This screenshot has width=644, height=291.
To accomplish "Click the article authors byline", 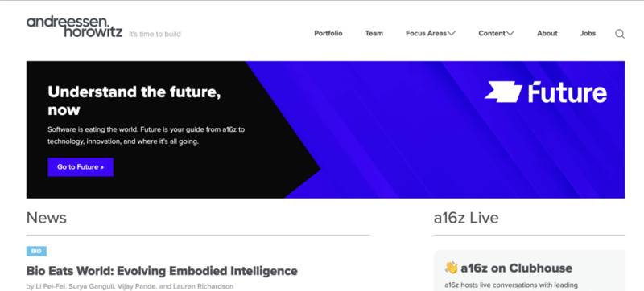I will tap(130, 286).
